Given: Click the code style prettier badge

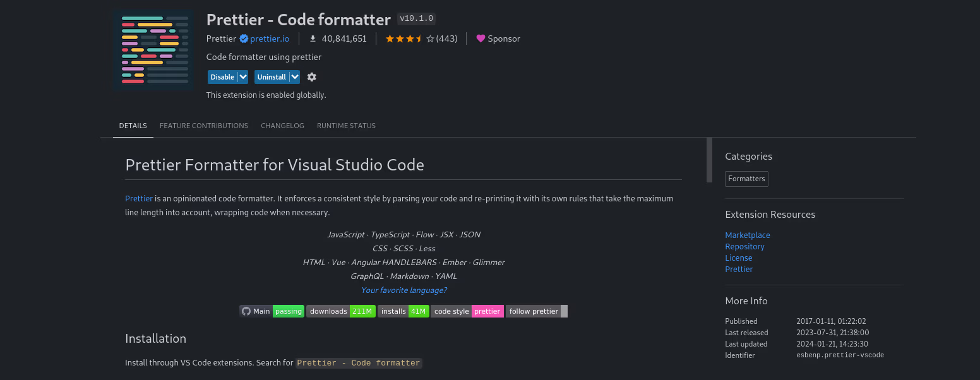Looking at the screenshot, I should tap(467, 311).
